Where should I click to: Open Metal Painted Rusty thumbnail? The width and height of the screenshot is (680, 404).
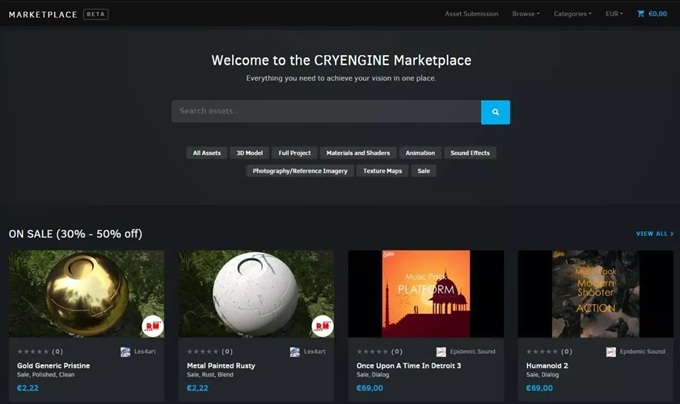point(256,294)
